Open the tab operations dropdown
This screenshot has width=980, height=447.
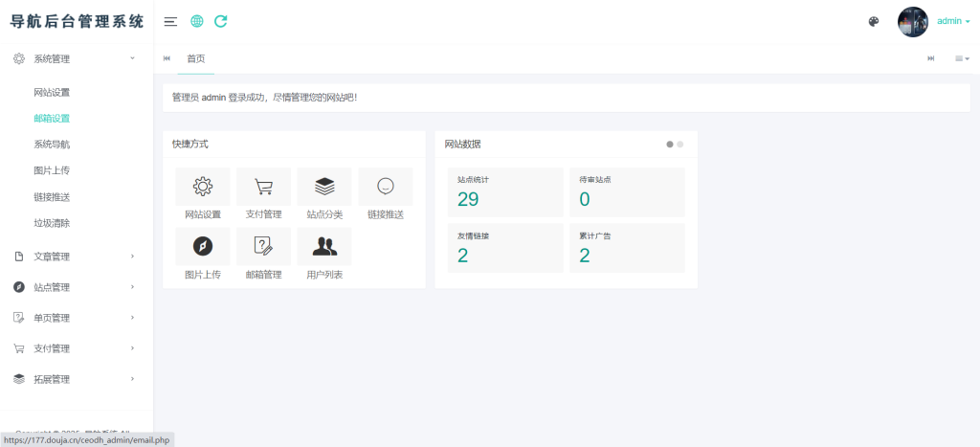click(962, 58)
